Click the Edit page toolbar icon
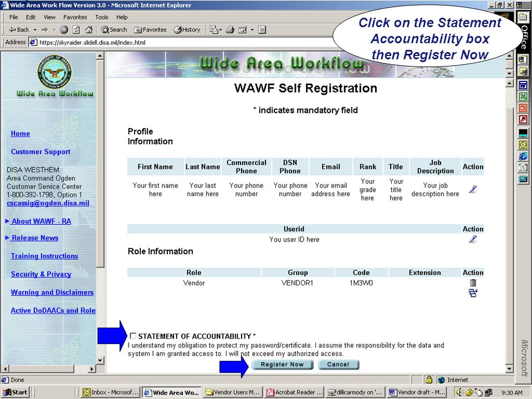Image resolution: width=532 pixels, height=399 pixels. click(243, 30)
